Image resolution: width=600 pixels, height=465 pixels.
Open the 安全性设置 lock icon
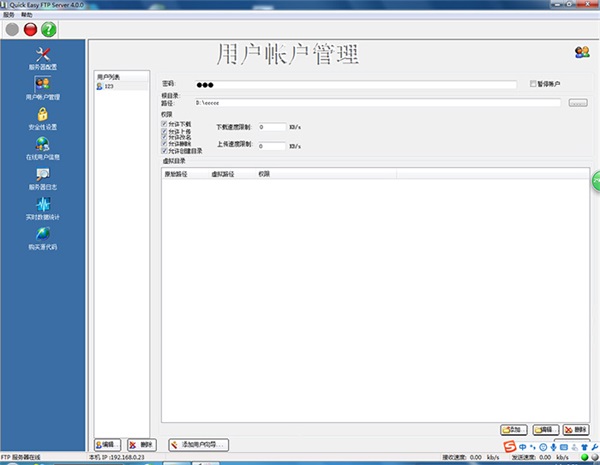coord(42,118)
